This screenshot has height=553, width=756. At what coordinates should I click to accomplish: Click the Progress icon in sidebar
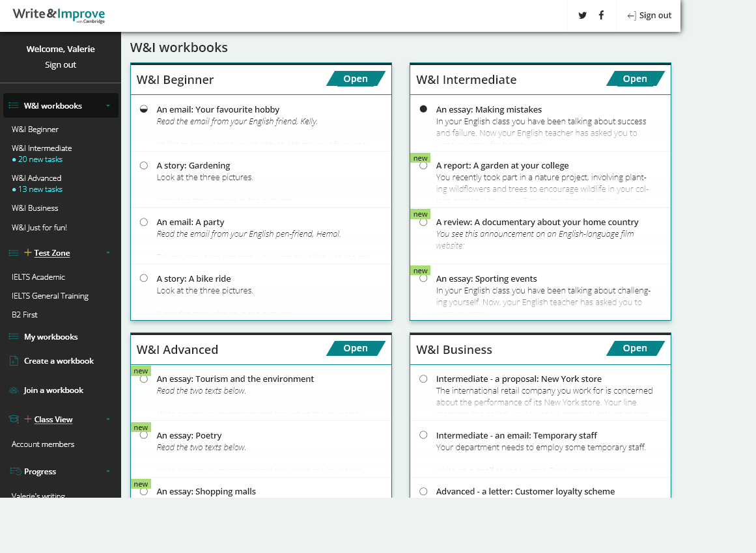pos(14,472)
